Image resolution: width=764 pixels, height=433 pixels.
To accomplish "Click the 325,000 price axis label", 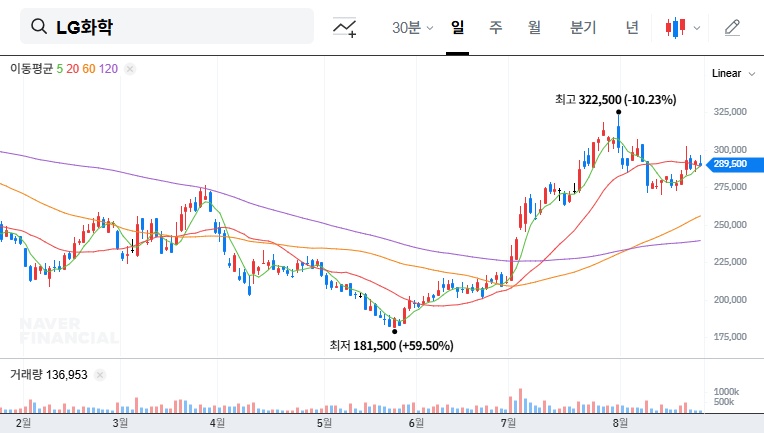I will point(730,112).
